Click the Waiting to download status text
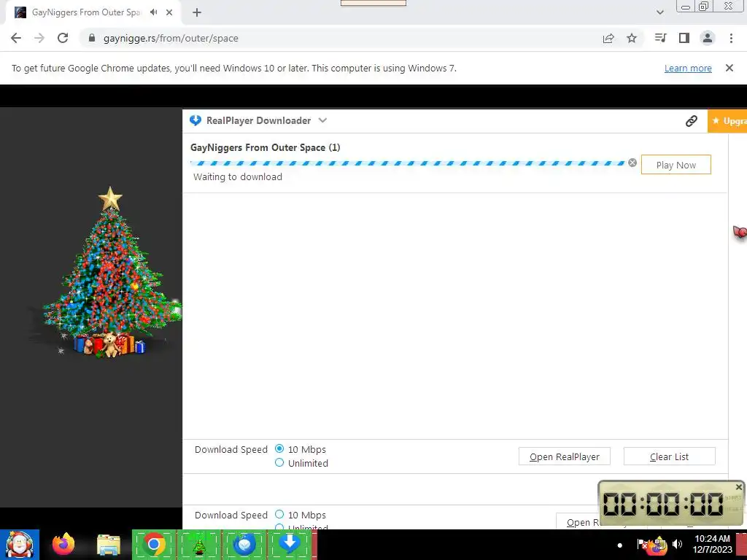The image size is (747, 560). pyautogui.click(x=238, y=176)
